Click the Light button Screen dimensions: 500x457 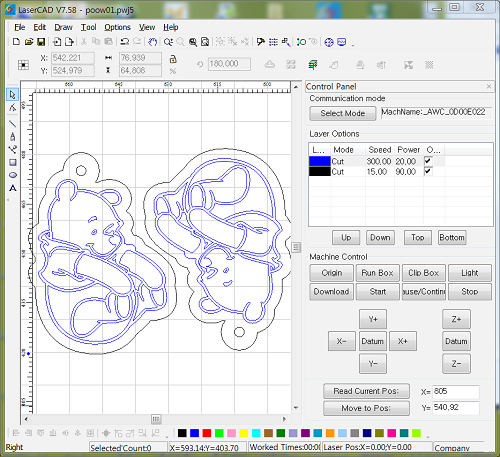click(470, 273)
